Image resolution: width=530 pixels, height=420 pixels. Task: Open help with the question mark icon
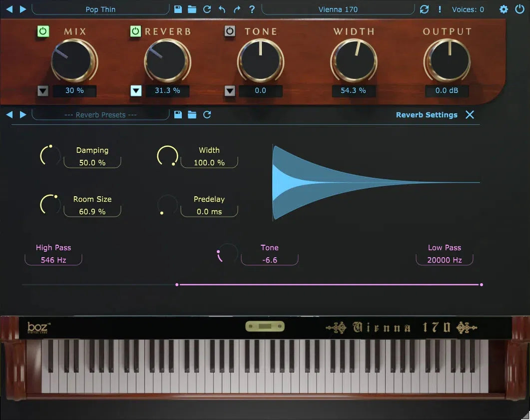pyautogui.click(x=252, y=9)
